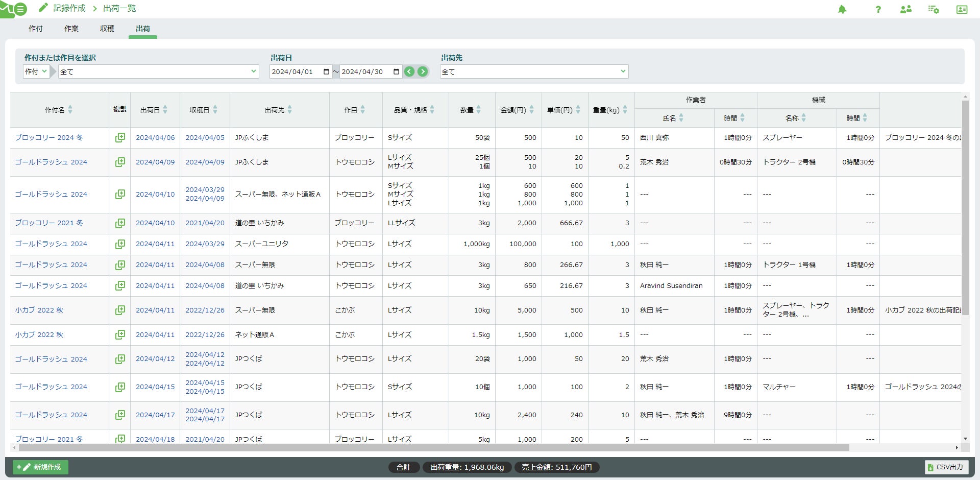Open the account profile card icon
Viewport: 980px width, 480px height.
pyautogui.click(x=962, y=9)
